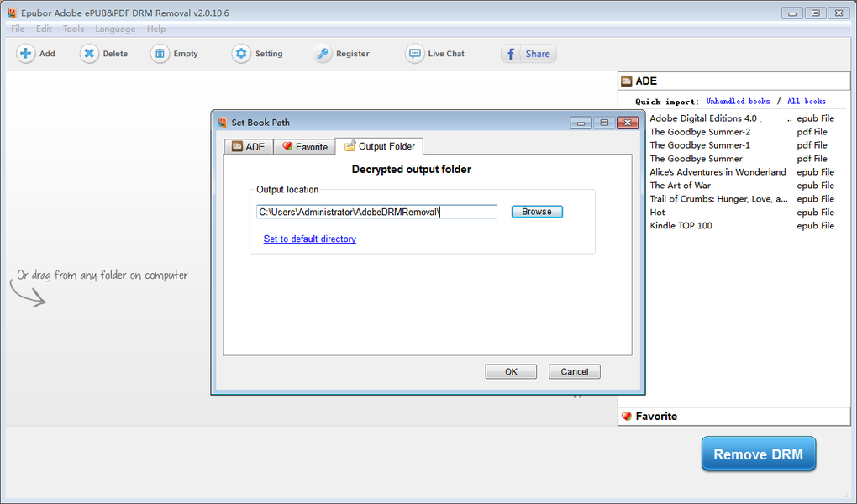Click the Favorite panel heart icon

click(626, 417)
